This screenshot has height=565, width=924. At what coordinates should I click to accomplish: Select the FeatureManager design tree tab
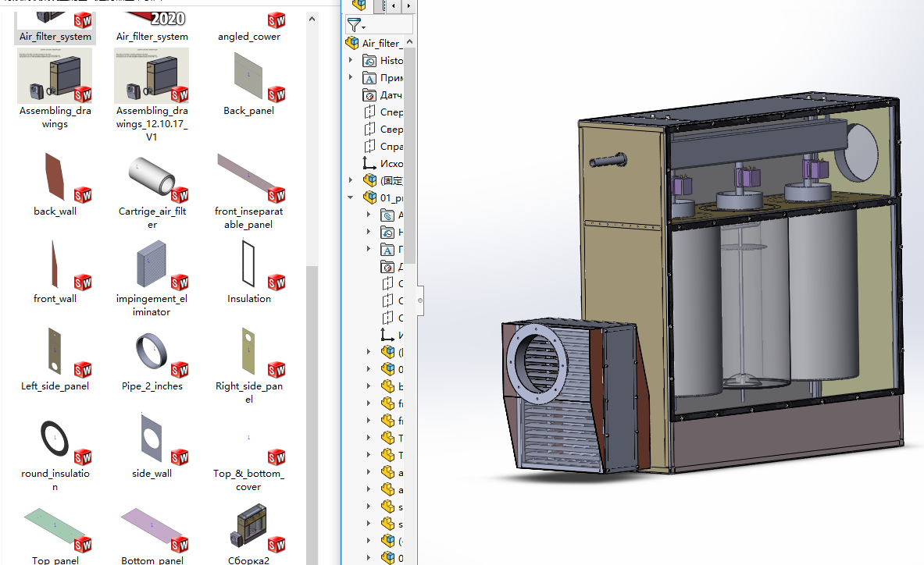tap(359, 5)
